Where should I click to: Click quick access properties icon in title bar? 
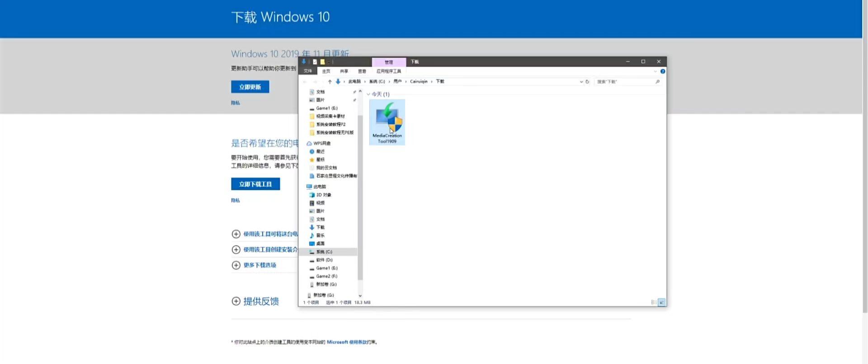click(x=315, y=62)
